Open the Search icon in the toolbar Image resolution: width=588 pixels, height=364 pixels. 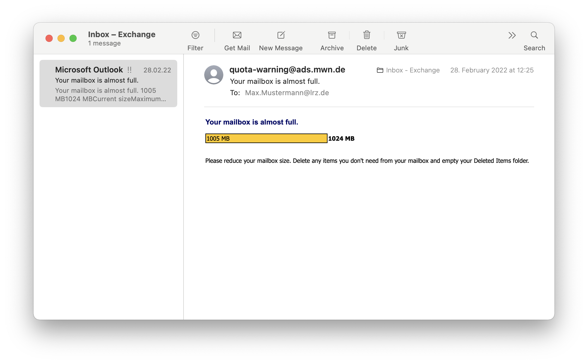535,35
